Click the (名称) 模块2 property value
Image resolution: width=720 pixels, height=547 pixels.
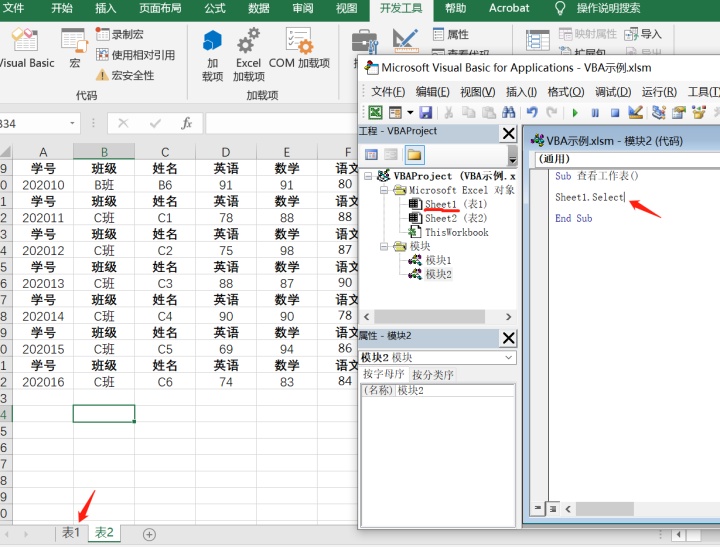click(455, 390)
